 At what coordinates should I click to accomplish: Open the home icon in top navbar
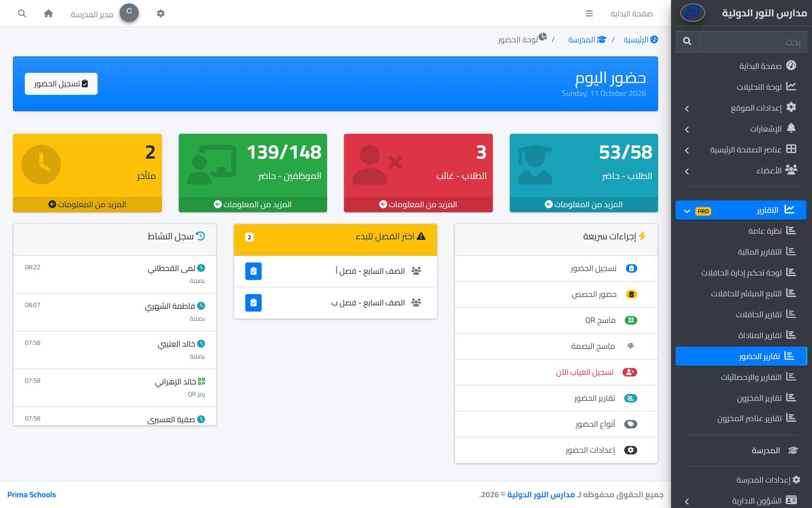tap(48, 14)
